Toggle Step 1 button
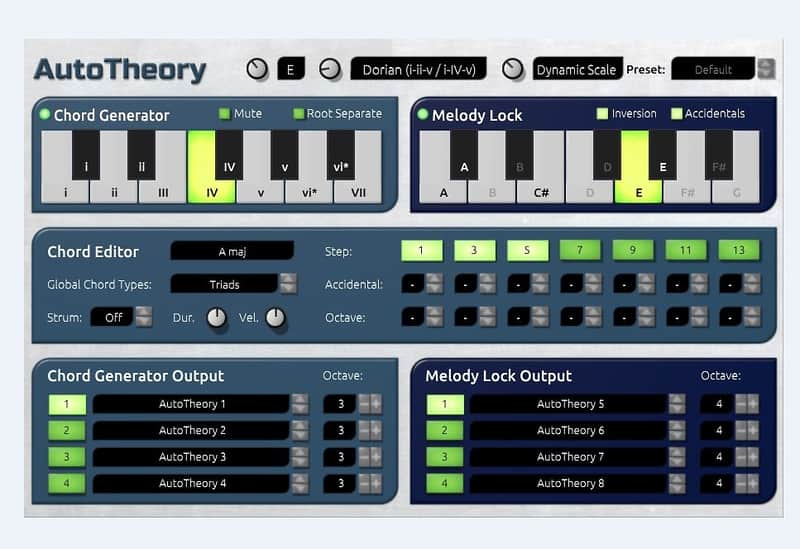Screen dimensions: 800x549 click(421, 250)
